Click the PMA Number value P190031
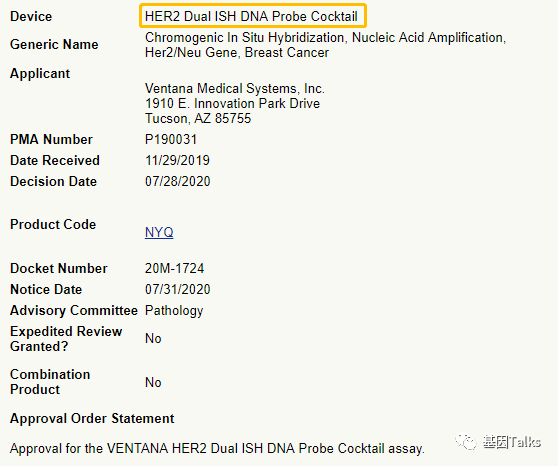The width and height of the screenshot is (558, 466). coord(171,139)
